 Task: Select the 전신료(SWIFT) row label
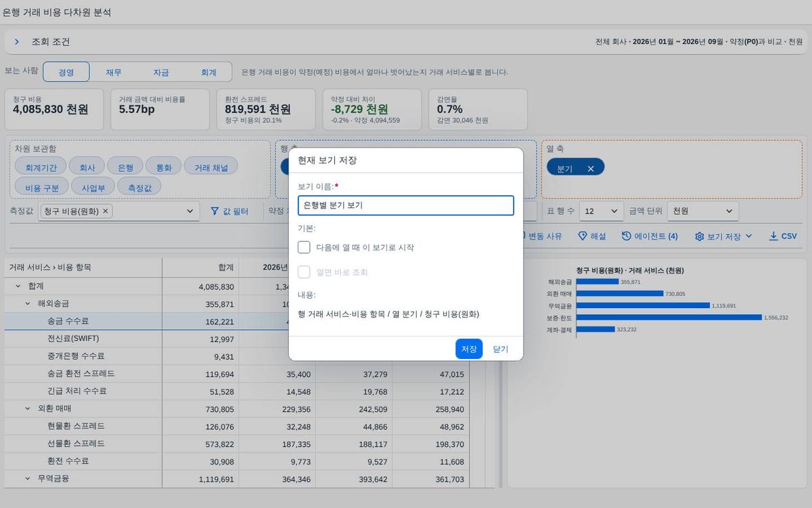point(74,339)
